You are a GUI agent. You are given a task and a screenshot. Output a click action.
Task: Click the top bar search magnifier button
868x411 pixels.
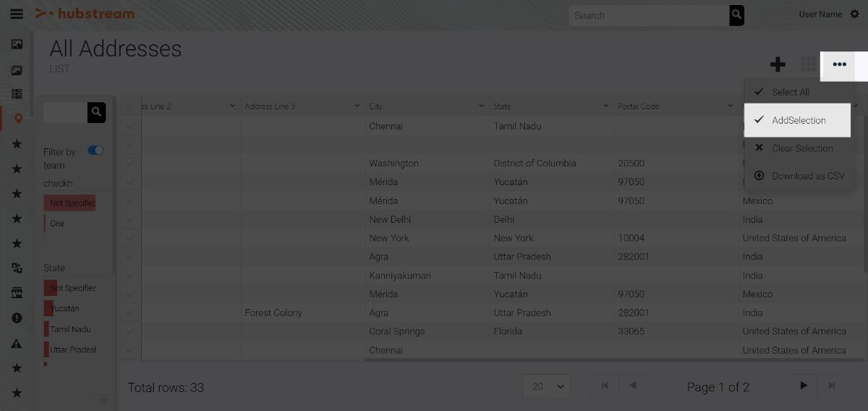pos(736,15)
